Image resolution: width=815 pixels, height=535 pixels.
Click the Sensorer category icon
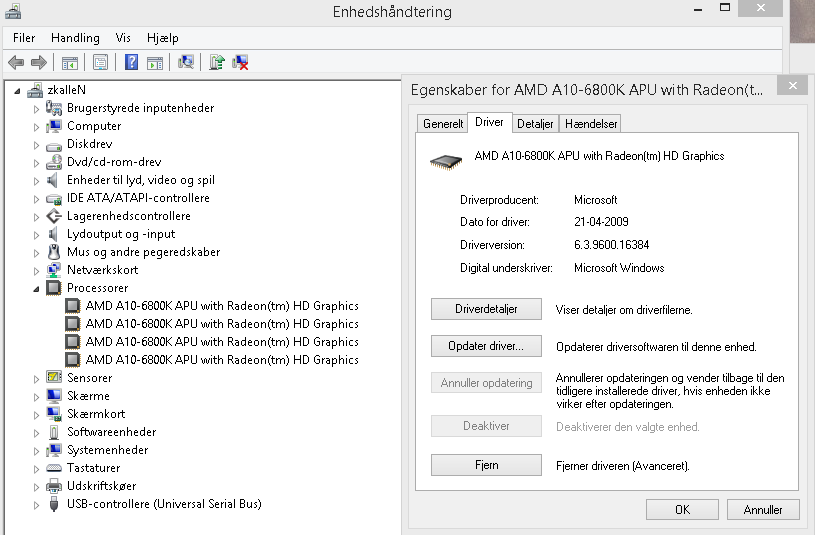[x=54, y=377]
